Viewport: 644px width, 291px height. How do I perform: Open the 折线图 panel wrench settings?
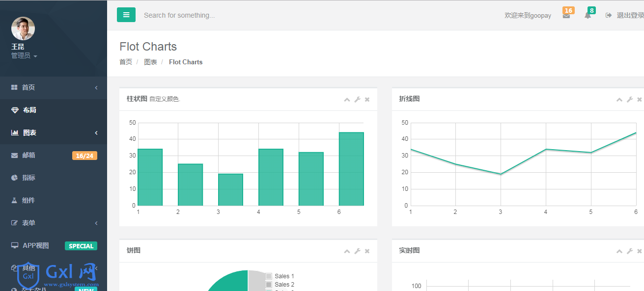click(630, 100)
